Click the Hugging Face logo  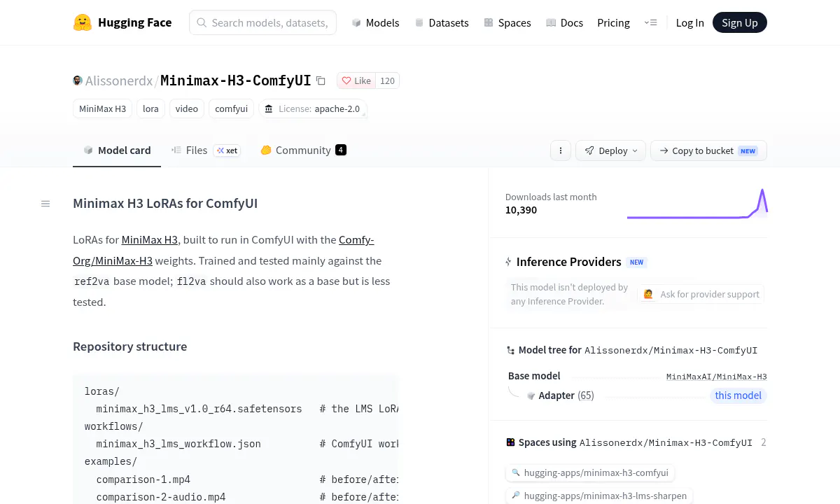point(122,22)
